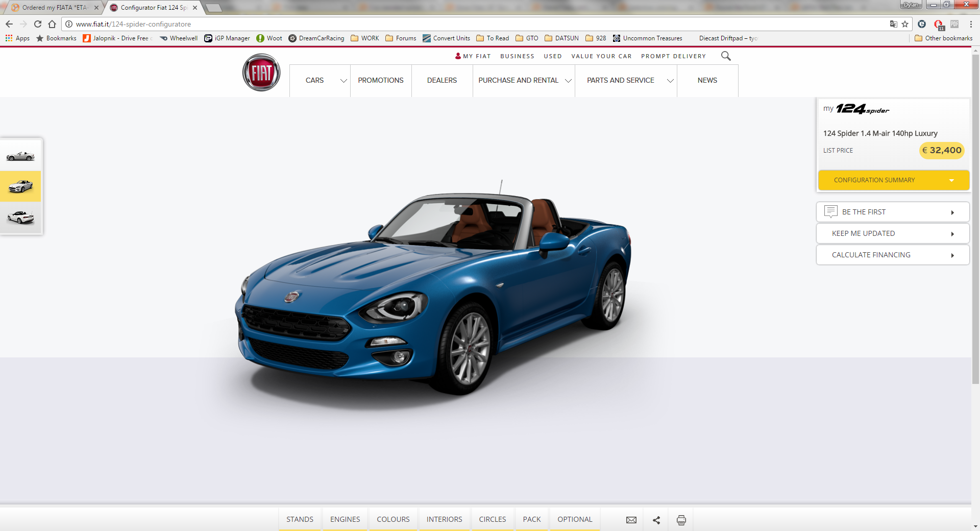The image size is (980, 531).
Task: Click the PDF extension icon
Action: [954, 24]
